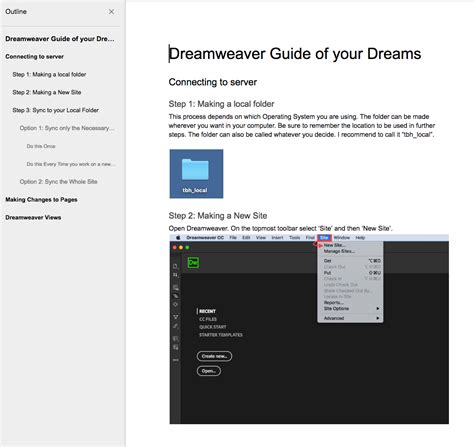Open the Insert menu in Dreamweaver screenshot
The image size is (474, 447).
[277, 238]
